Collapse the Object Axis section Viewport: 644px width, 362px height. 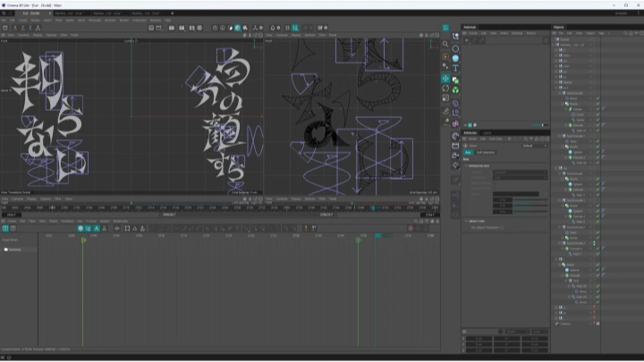pos(466,222)
